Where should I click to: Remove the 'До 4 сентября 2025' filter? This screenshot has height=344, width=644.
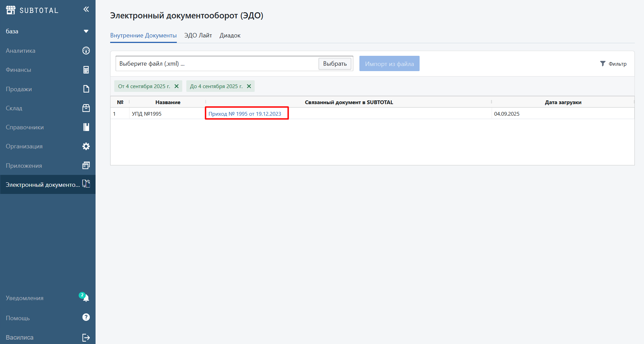point(249,86)
